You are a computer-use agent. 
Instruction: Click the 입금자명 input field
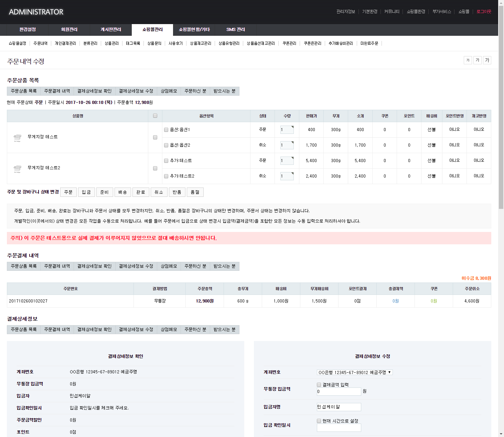click(339, 407)
